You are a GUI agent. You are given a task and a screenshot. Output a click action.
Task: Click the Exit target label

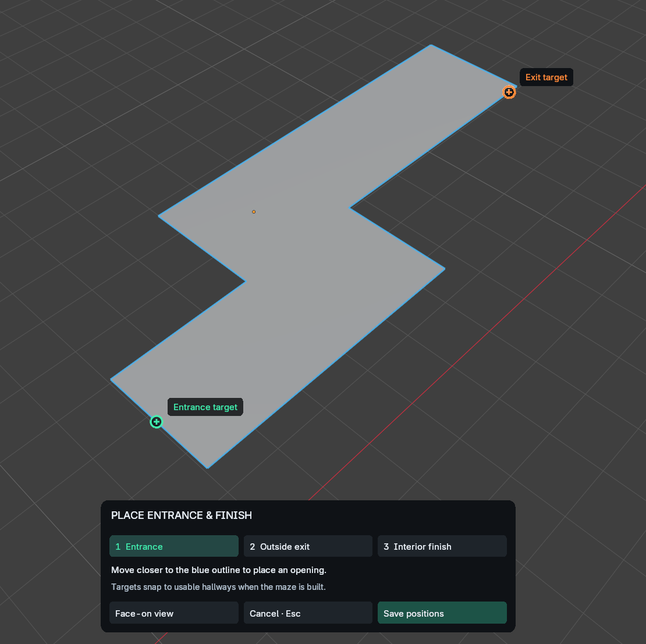tap(546, 77)
